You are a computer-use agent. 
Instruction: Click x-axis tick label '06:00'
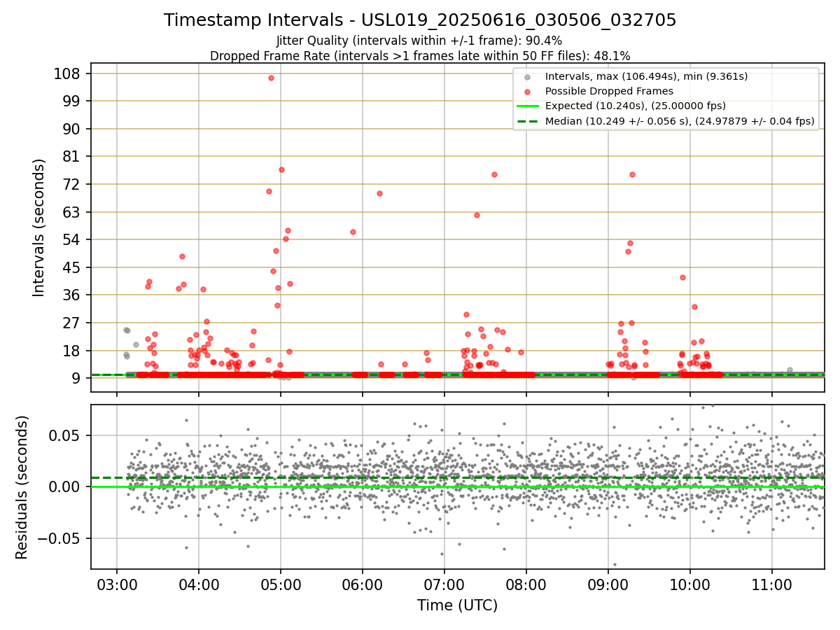362,584
